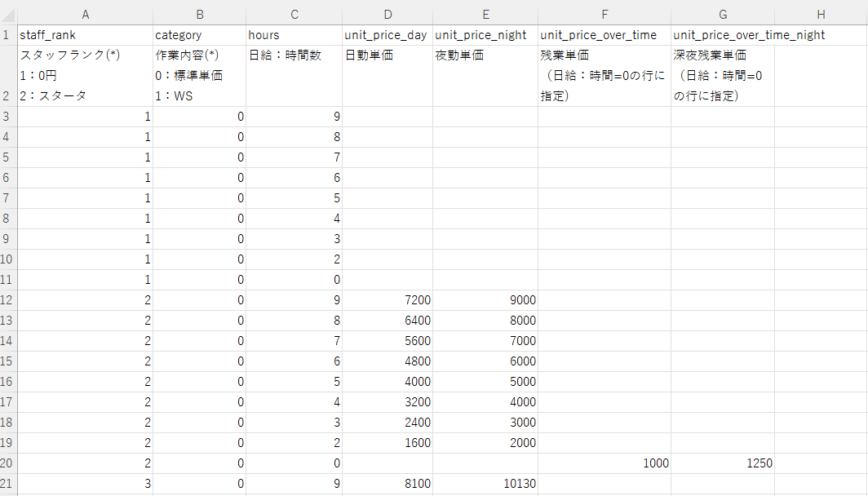This screenshot has height=496, width=868.
Task: Select column F header
Action: pyautogui.click(x=604, y=15)
